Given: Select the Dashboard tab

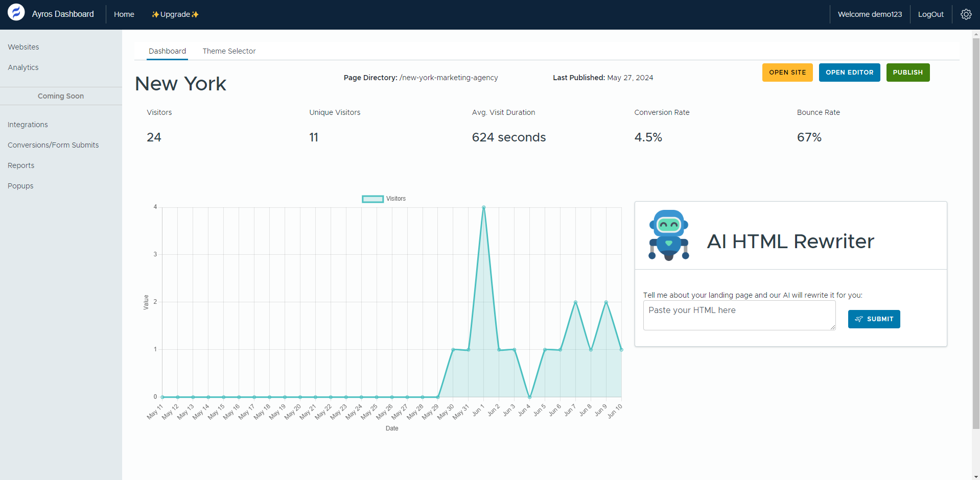Looking at the screenshot, I should (x=167, y=51).
